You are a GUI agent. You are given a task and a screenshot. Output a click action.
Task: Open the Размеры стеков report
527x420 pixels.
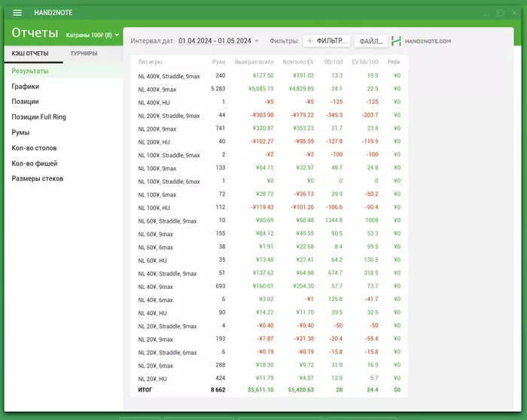pos(63,178)
